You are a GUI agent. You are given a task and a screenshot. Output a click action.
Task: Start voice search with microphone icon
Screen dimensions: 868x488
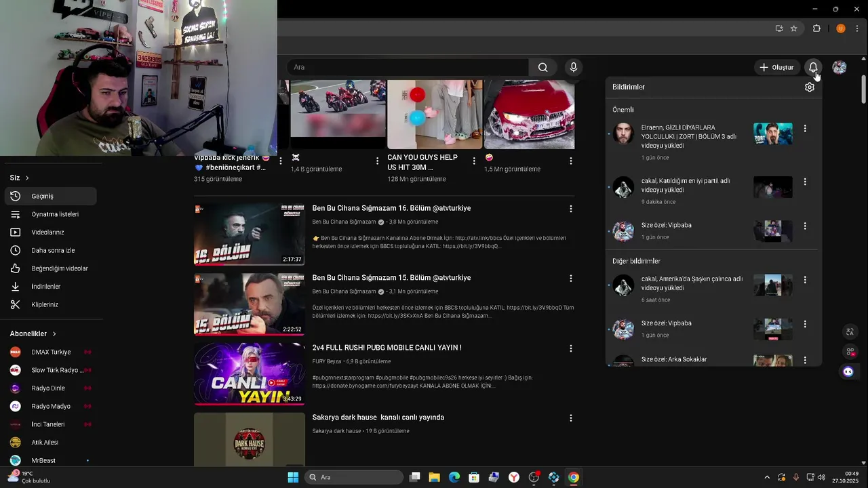tap(574, 67)
